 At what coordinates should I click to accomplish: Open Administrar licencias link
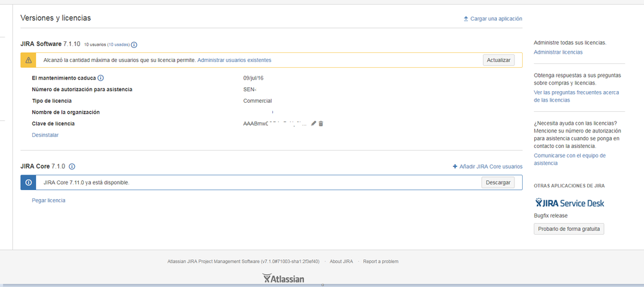click(x=558, y=52)
